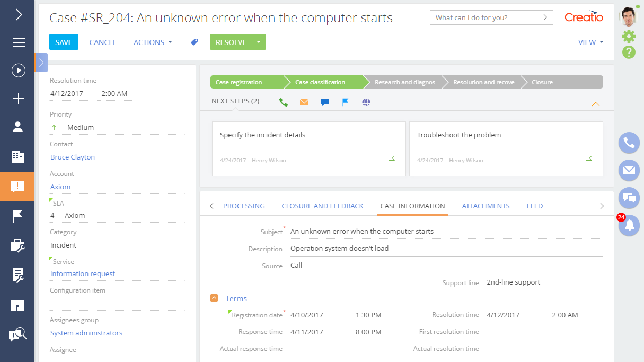Click the run process play icon
Viewport: 644px width, 362px height.
19,70
